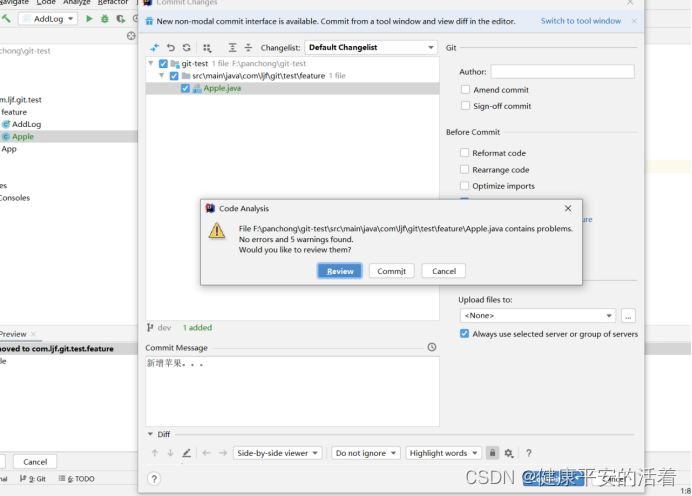692x496 pixels.
Task: Click the Build hammer icon in main toolbar
Action: [x=6, y=19]
